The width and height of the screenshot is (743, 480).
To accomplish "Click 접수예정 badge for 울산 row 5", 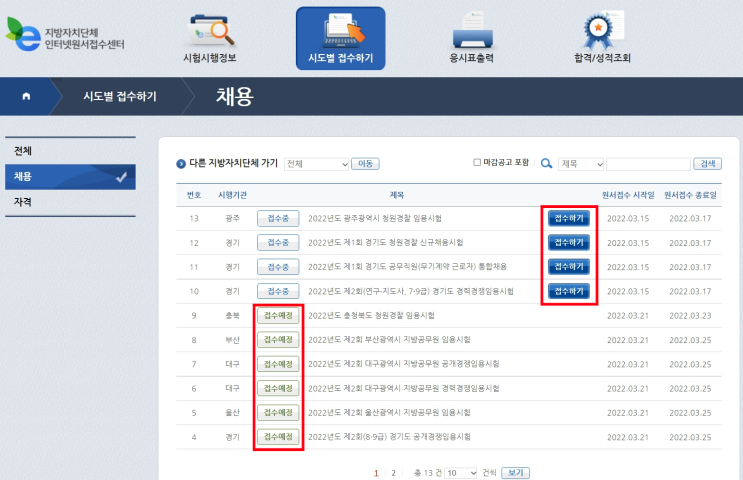I will [278, 413].
